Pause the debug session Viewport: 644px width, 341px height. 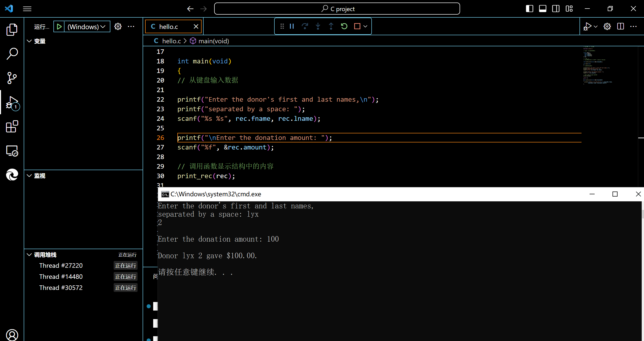pyautogui.click(x=292, y=26)
